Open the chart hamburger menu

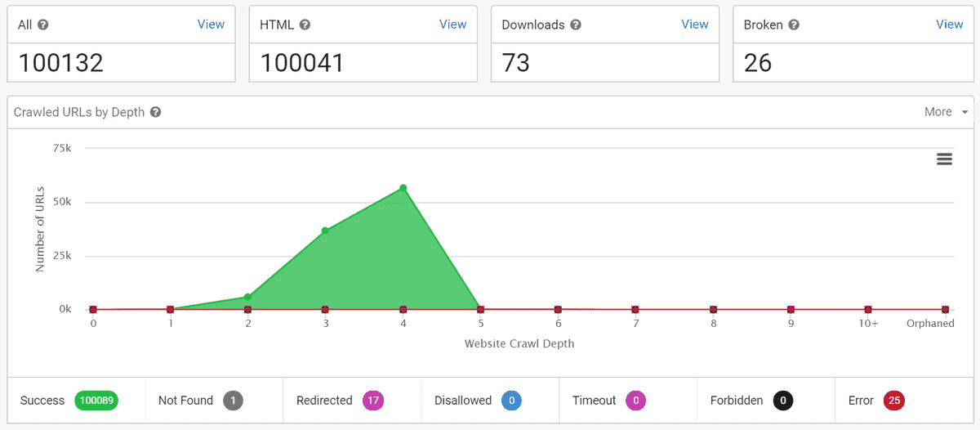944,159
